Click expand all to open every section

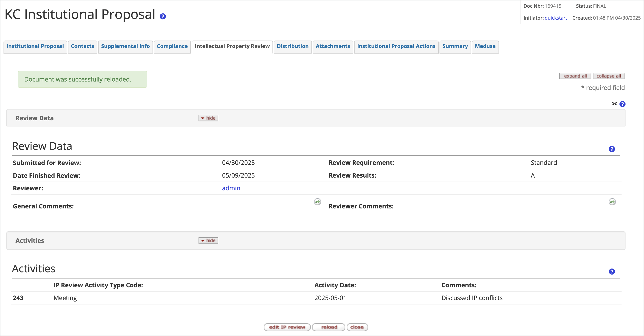click(575, 76)
